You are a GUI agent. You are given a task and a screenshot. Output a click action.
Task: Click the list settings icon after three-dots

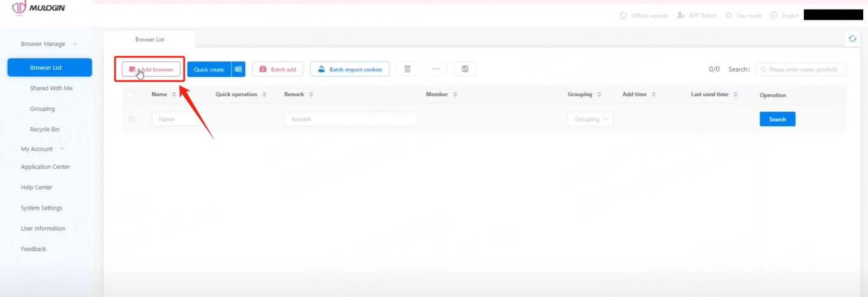[x=465, y=69]
